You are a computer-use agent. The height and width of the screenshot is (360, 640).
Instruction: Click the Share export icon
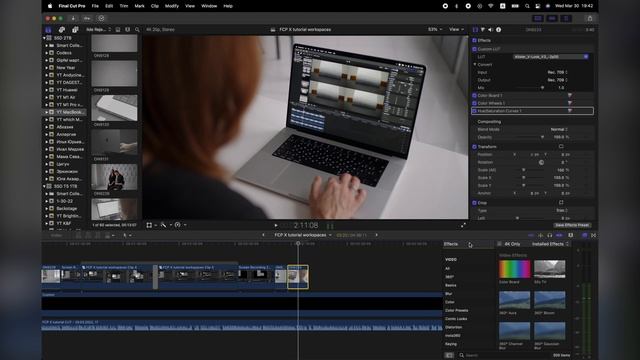pyautogui.click(x=590, y=18)
